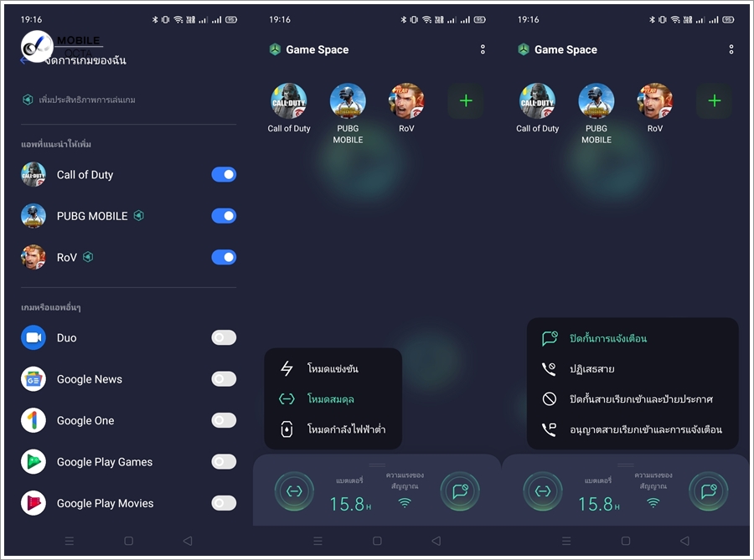
Task: Select competition mode โหมดแข่งขัน
Action: point(333,369)
